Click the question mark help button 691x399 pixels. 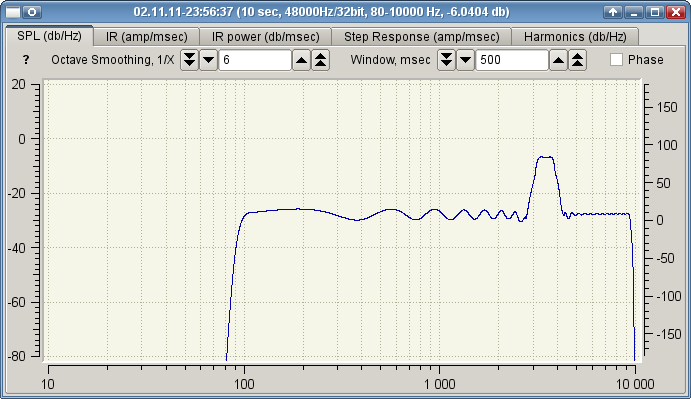click(x=26, y=60)
